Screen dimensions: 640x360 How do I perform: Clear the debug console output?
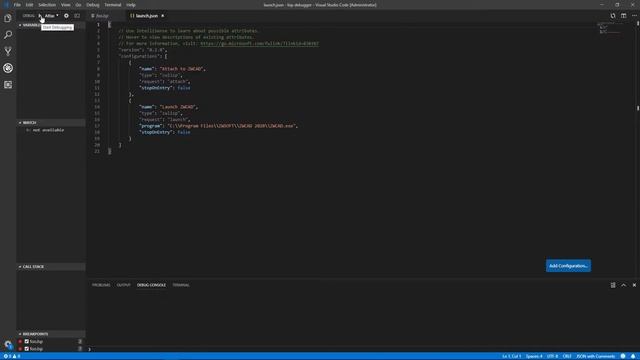pos(613,285)
